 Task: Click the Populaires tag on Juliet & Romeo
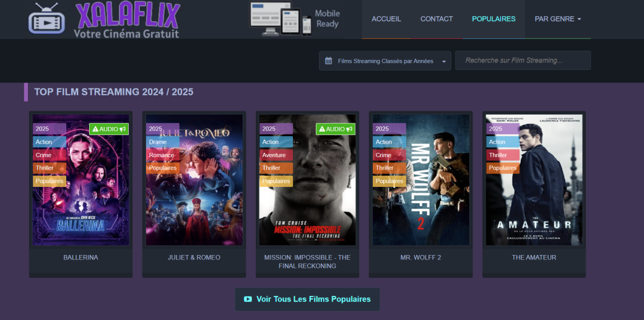163,168
